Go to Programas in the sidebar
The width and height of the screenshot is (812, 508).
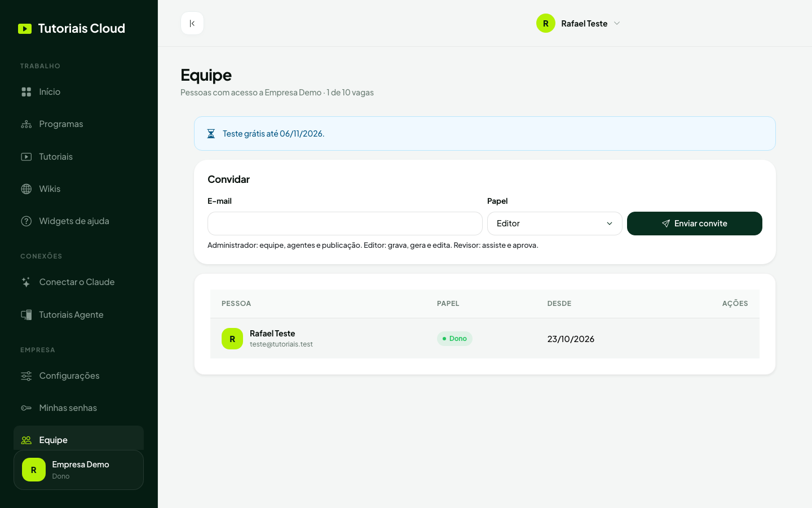[x=78, y=124]
